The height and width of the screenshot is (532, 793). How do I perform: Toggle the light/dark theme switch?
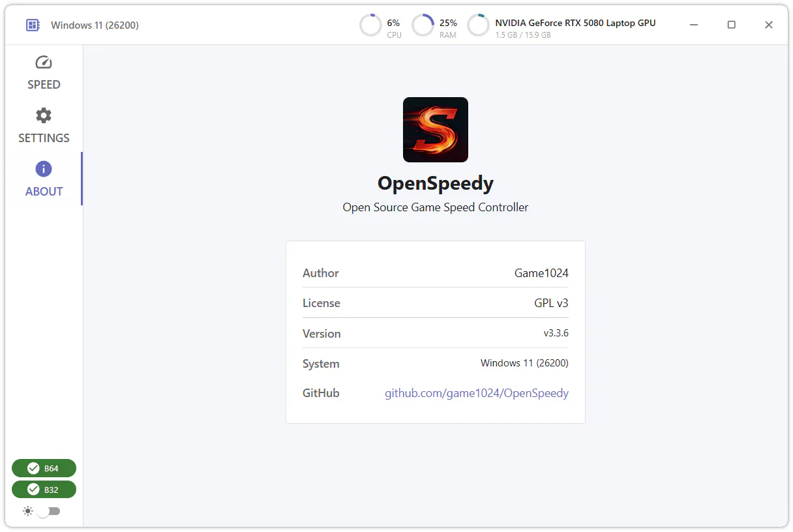(48, 511)
